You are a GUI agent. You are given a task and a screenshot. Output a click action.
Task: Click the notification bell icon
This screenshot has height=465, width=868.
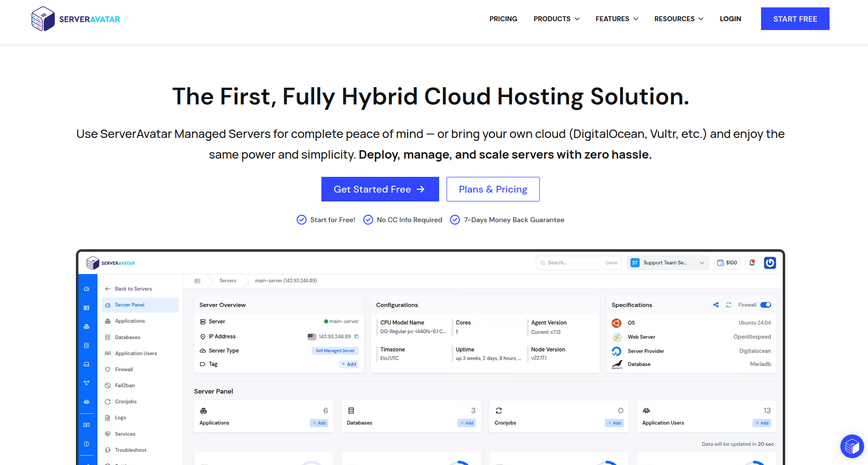tap(752, 263)
